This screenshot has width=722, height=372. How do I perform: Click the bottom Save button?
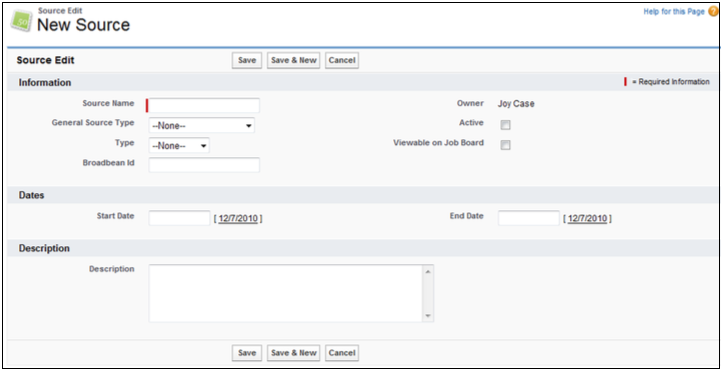coord(247,353)
